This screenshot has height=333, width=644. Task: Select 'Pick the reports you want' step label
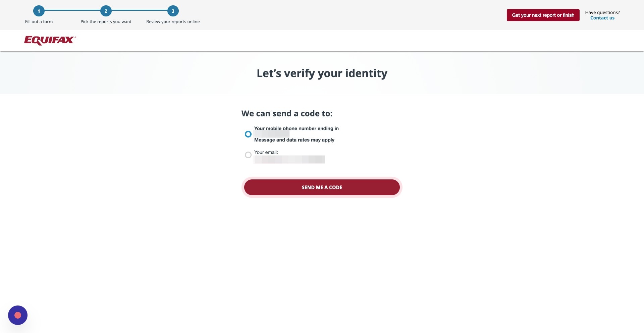(106, 22)
